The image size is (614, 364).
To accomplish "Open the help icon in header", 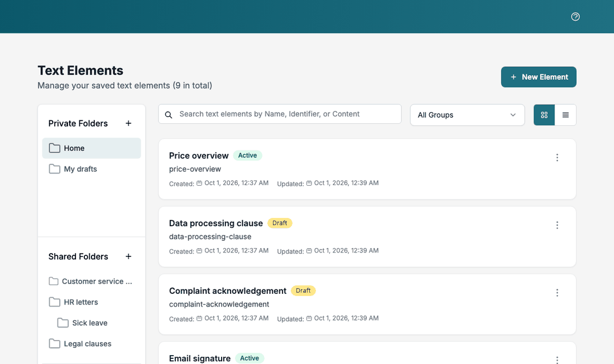I will pyautogui.click(x=575, y=16).
